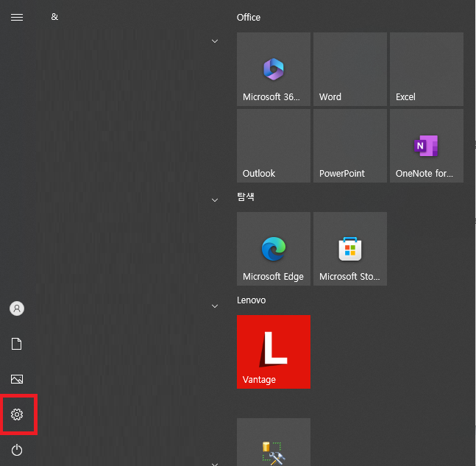
Task: Open the Microsoft Store tile
Action: [350, 249]
